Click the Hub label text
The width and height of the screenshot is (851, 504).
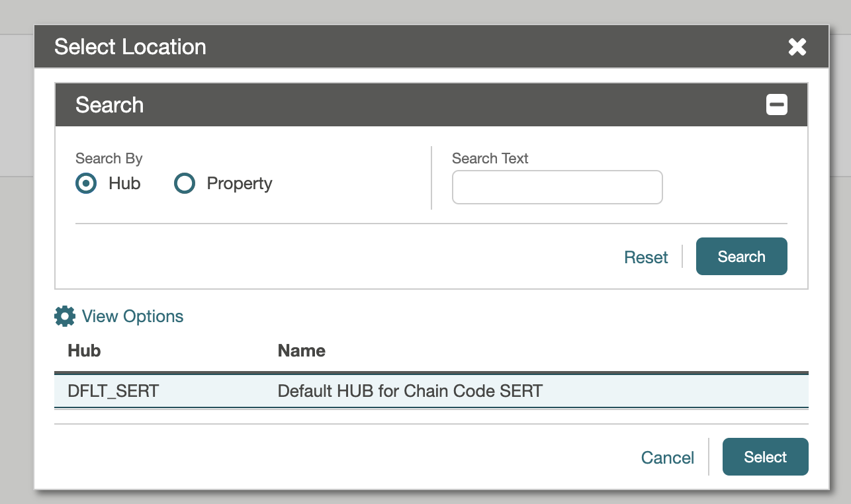pos(124,183)
